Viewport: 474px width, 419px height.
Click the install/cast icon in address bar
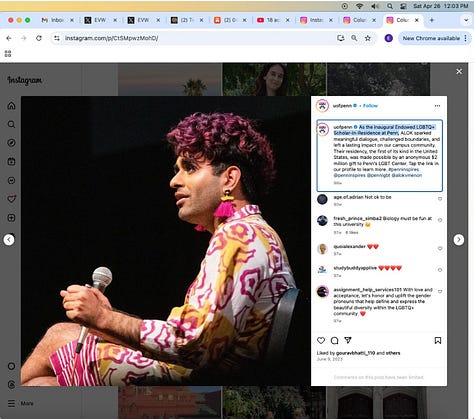click(340, 38)
